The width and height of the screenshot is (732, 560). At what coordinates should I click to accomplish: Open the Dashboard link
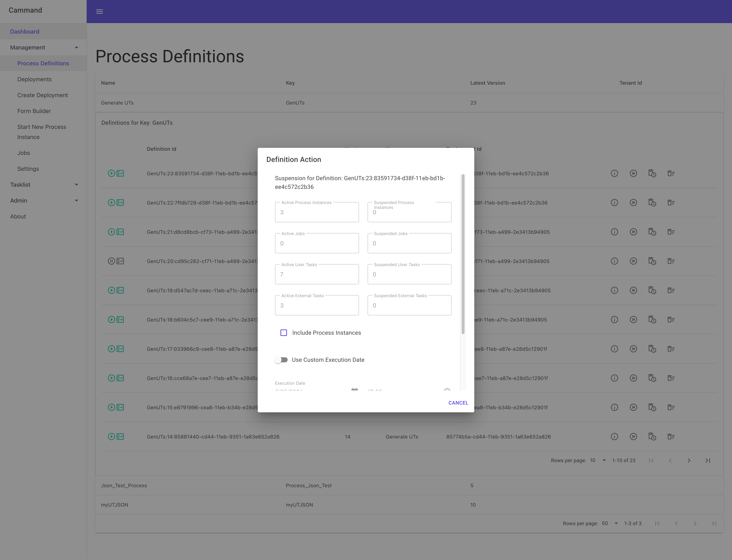tap(25, 32)
